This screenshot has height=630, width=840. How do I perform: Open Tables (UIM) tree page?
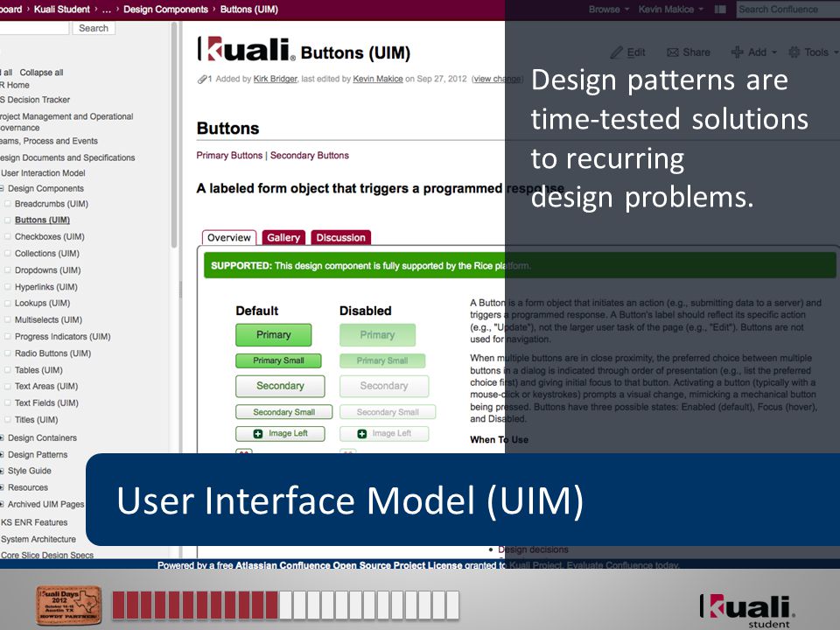[x=38, y=369]
